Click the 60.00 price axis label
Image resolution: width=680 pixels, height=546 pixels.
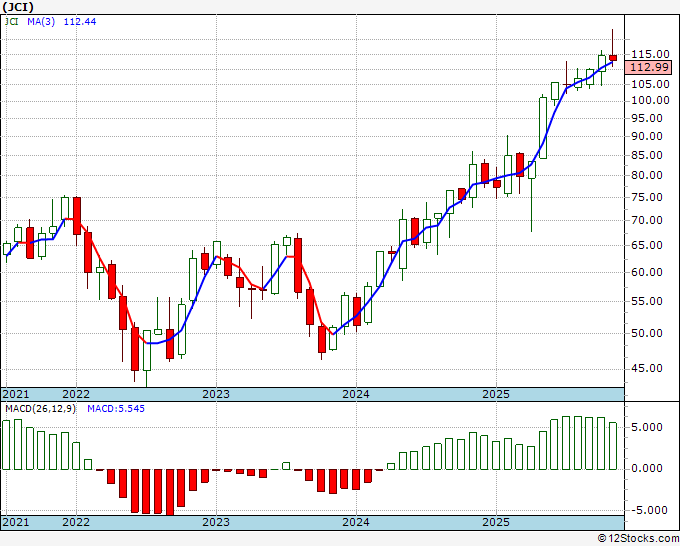point(647,272)
